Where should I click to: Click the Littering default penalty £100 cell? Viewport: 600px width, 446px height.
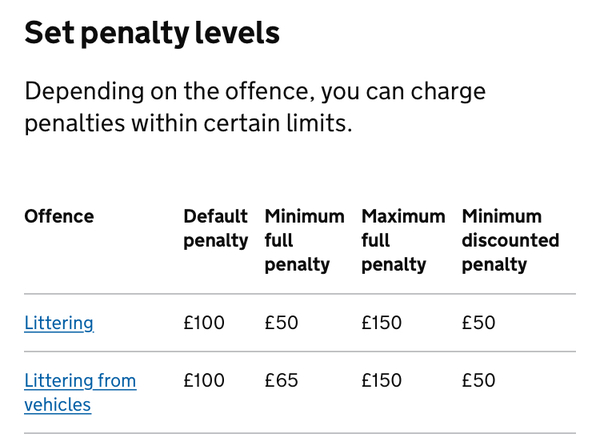(204, 323)
